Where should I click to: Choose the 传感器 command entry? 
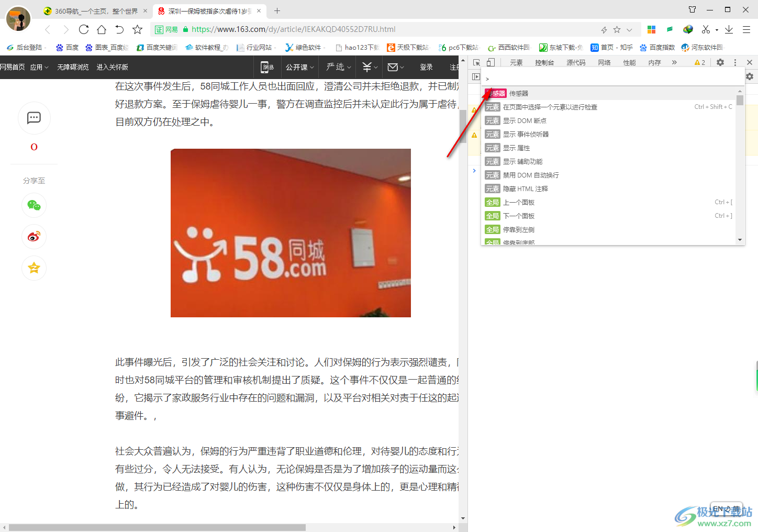tap(608, 93)
